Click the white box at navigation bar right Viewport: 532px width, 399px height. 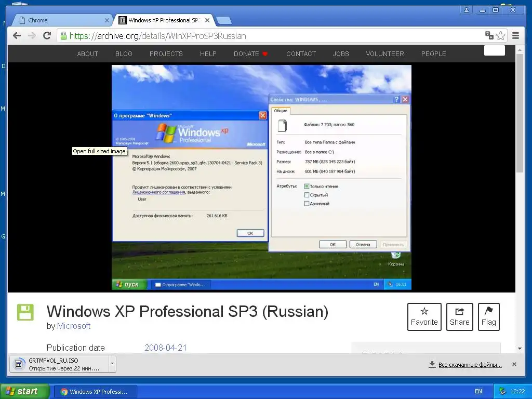(x=495, y=50)
